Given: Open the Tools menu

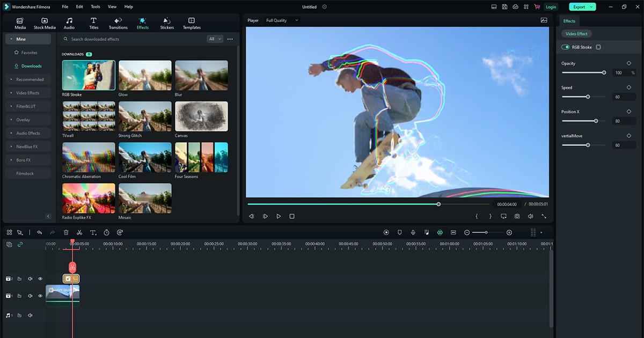Looking at the screenshot, I should click(96, 7).
